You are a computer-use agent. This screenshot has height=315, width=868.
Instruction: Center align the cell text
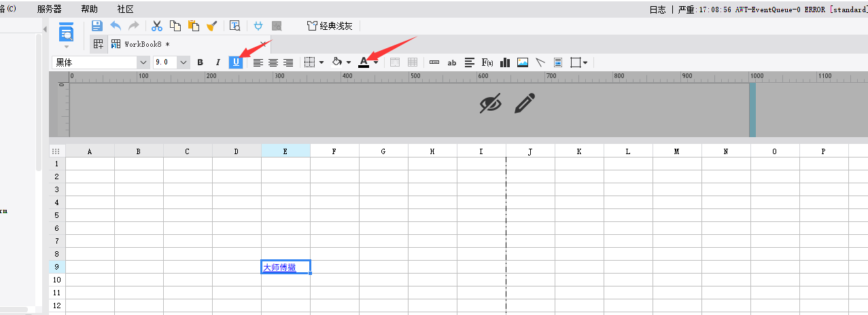[273, 62]
